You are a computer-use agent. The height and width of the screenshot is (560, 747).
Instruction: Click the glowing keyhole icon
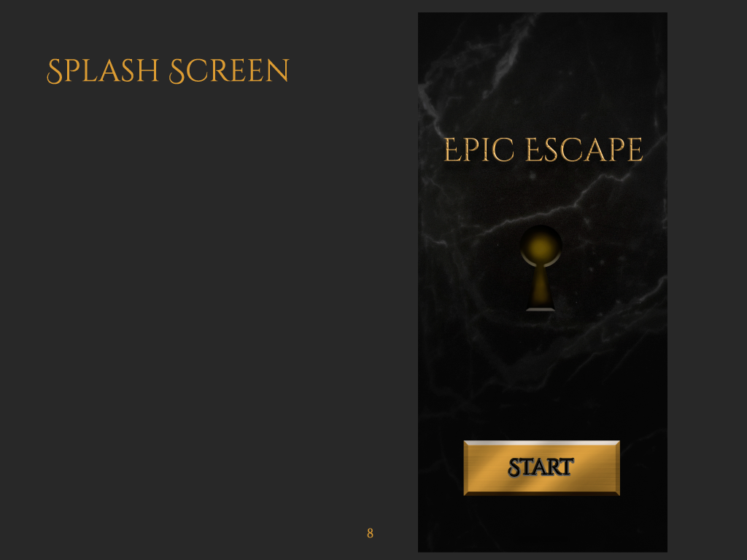point(541,268)
